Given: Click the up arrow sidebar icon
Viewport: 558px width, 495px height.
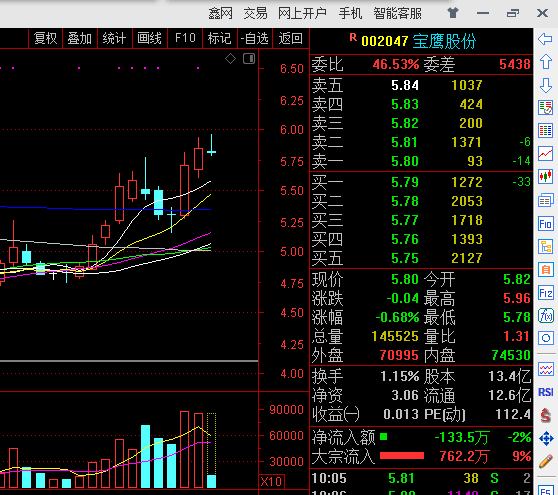Looking at the screenshot, I should click(546, 62).
